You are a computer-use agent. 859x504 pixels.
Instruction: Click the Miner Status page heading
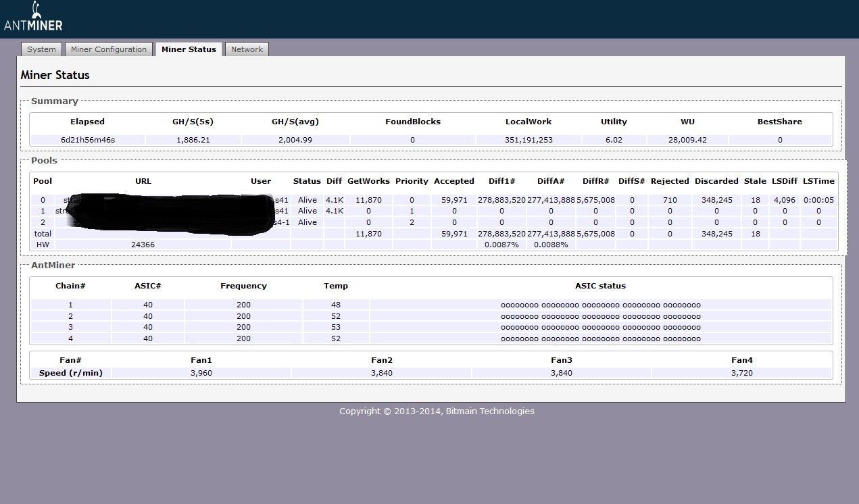pos(55,75)
